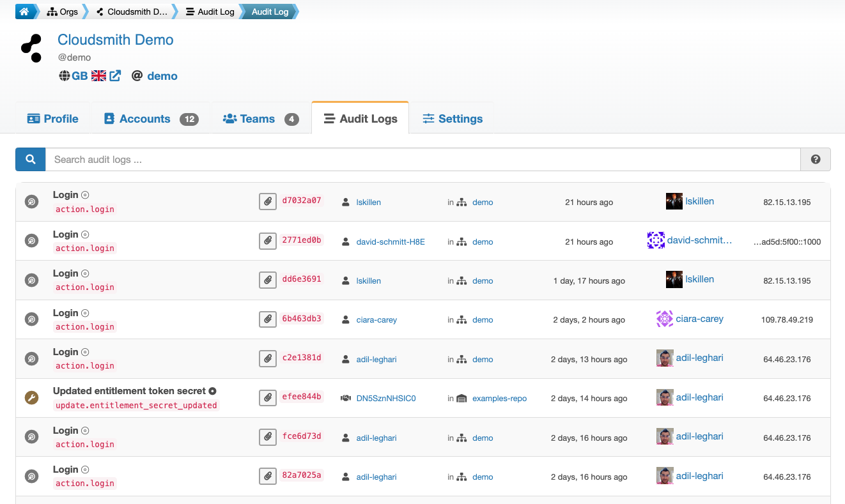
Task: Click login event icon in 82a7025a row
Action: 31,477
